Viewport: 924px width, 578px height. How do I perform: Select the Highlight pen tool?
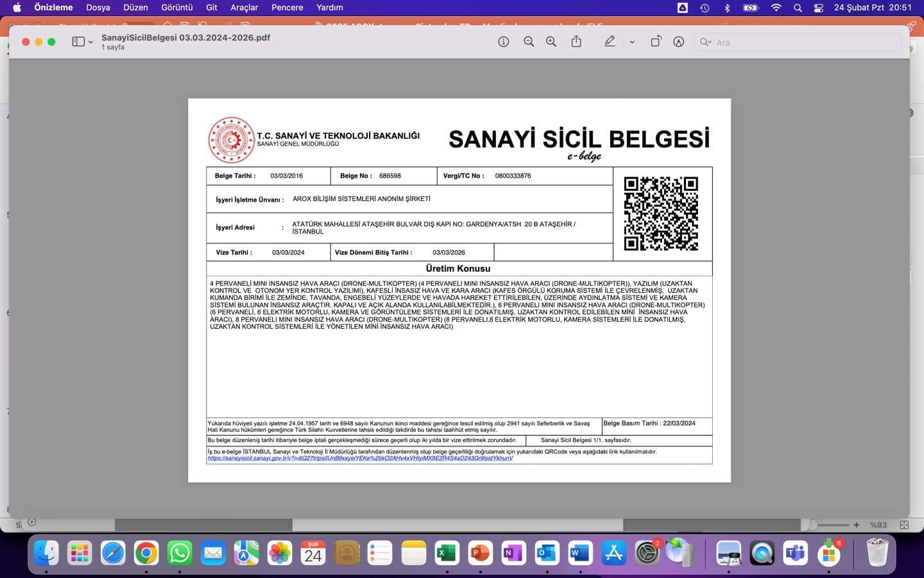point(610,42)
